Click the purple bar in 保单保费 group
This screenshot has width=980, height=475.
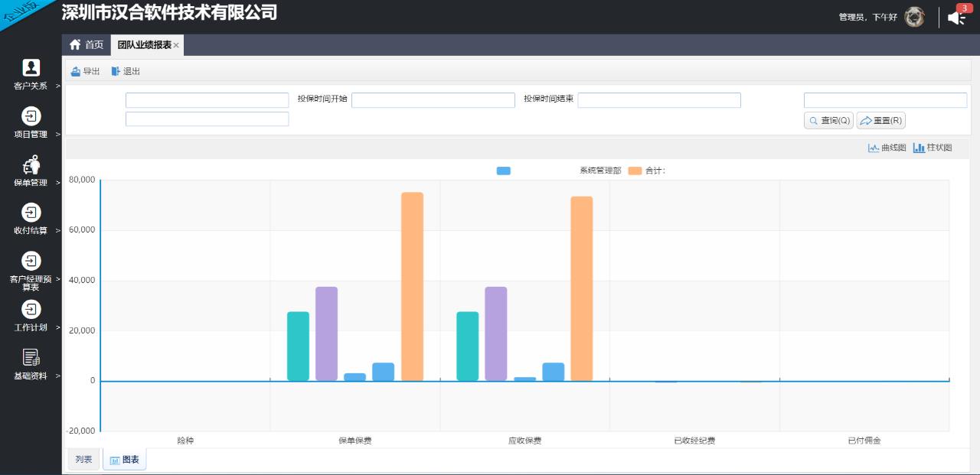[326, 333]
